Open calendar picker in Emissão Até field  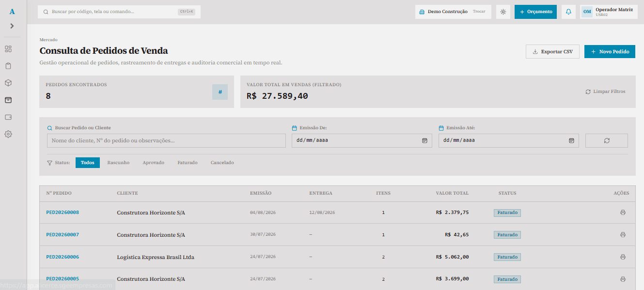pos(571,140)
